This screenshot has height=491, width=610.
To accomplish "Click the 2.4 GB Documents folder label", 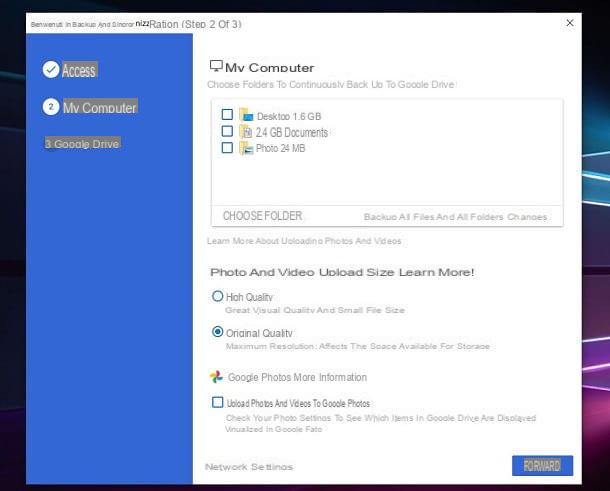I will [292, 132].
